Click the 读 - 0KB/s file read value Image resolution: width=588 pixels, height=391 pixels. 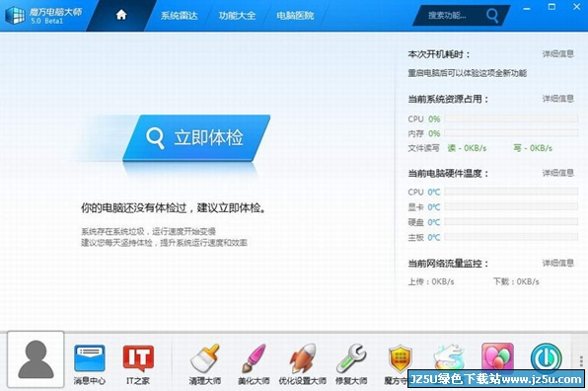(x=467, y=148)
